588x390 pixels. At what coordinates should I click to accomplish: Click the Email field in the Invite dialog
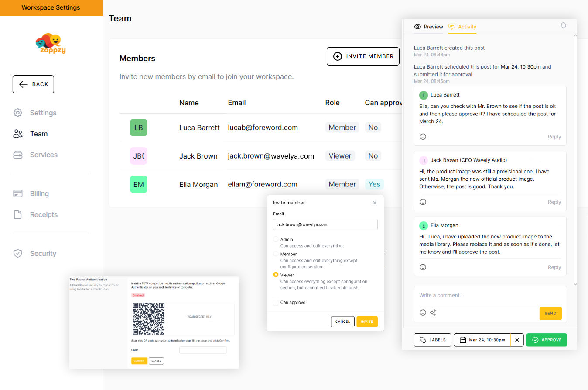pyautogui.click(x=325, y=224)
